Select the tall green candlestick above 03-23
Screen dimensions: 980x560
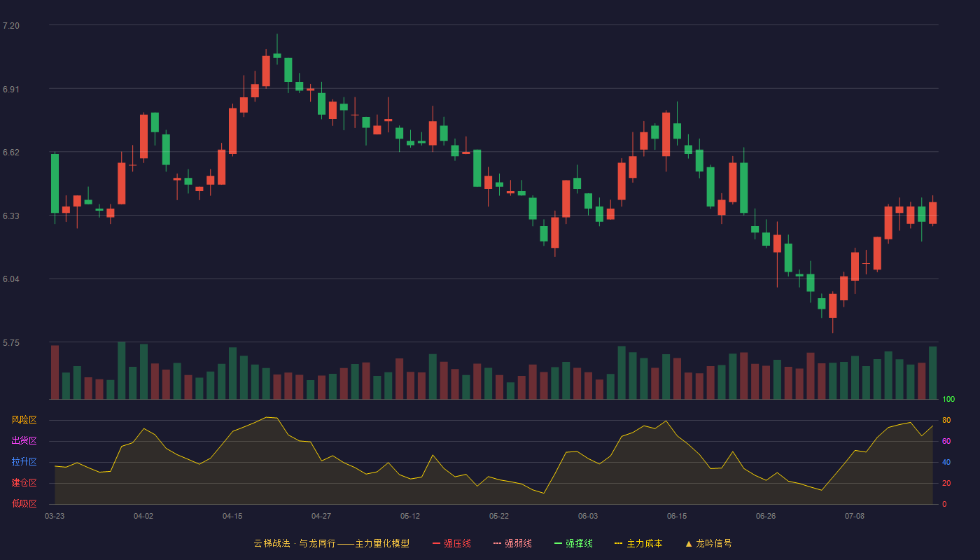point(55,183)
